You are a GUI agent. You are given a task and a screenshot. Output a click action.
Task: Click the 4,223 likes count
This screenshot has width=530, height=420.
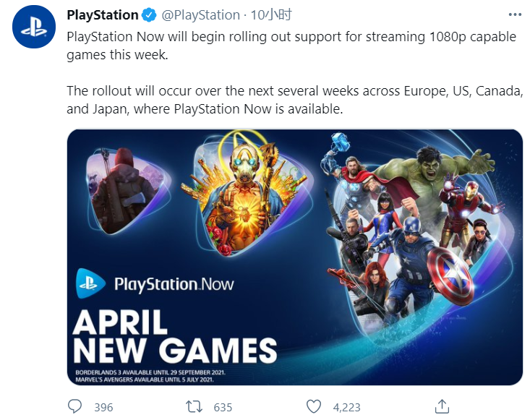pos(346,407)
